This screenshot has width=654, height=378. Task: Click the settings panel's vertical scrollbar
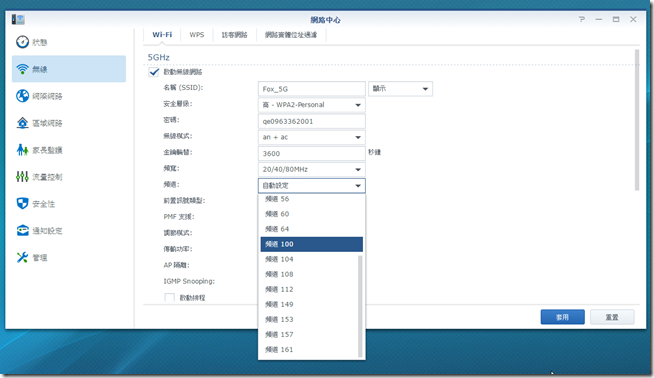(x=637, y=120)
